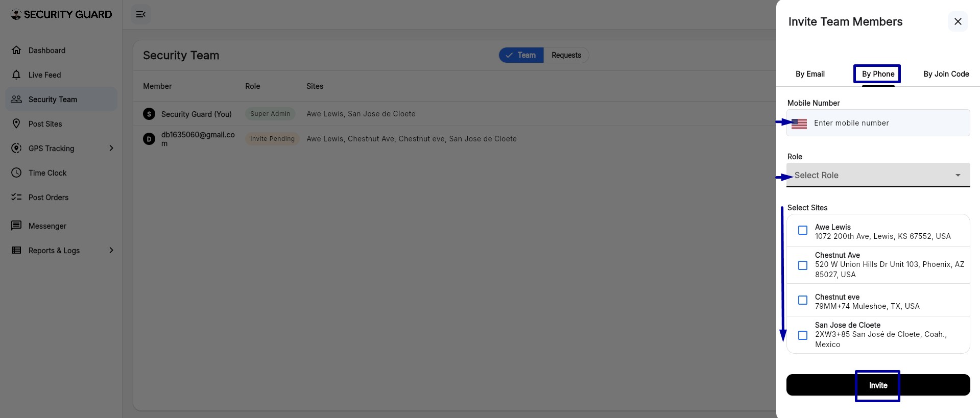Check the Chestnut Ave site checkbox

click(x=803, y=265)
